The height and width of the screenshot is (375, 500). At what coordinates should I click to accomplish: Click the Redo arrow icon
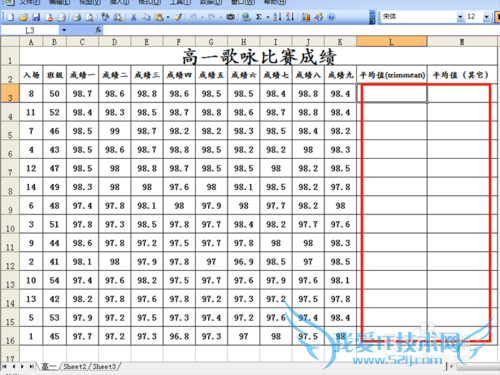coord(212,17)
